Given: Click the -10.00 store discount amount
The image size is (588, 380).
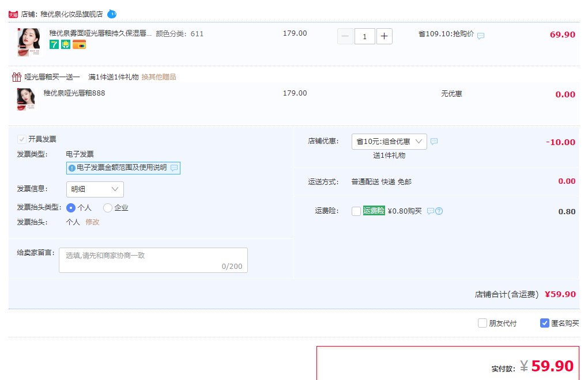Looking at the screenshot, I should 560,142.
